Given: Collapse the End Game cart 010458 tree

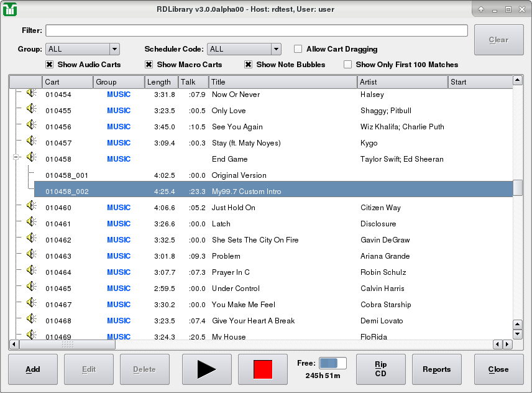Looking at the screenshot, I should click(x=17, y=159).
